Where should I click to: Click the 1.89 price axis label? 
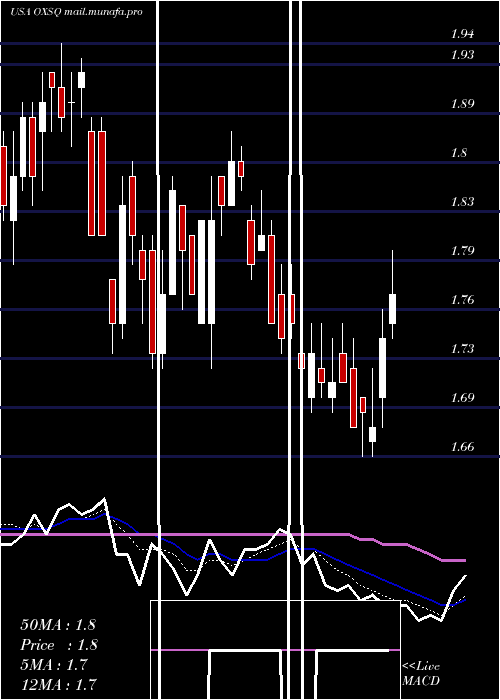point(462,104)
